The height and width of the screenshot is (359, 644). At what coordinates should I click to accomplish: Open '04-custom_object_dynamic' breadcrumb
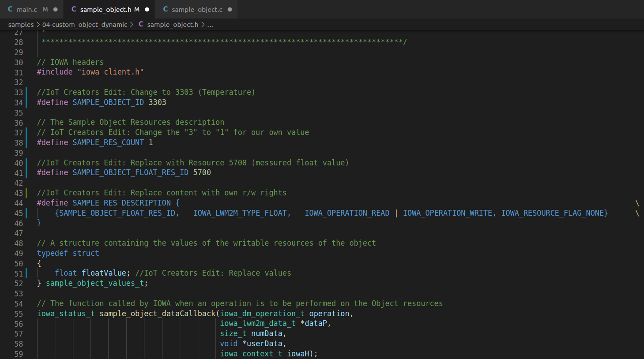pos(85,25)
